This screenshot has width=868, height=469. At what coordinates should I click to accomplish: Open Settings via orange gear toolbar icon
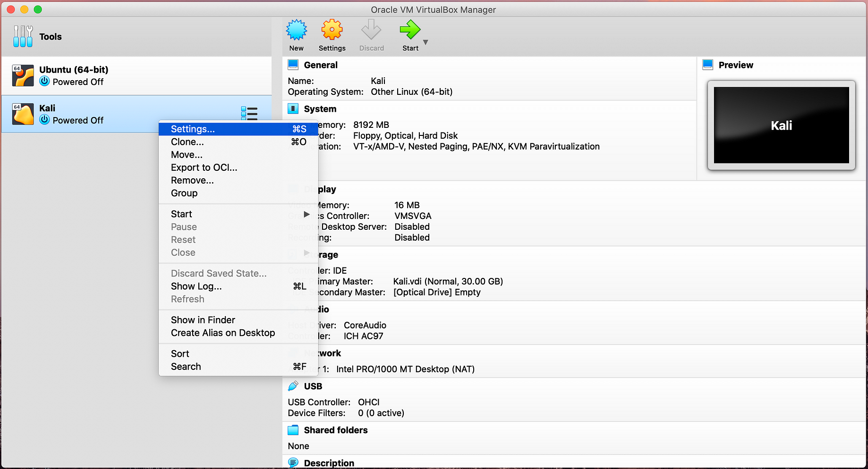[x=332, y=30]
